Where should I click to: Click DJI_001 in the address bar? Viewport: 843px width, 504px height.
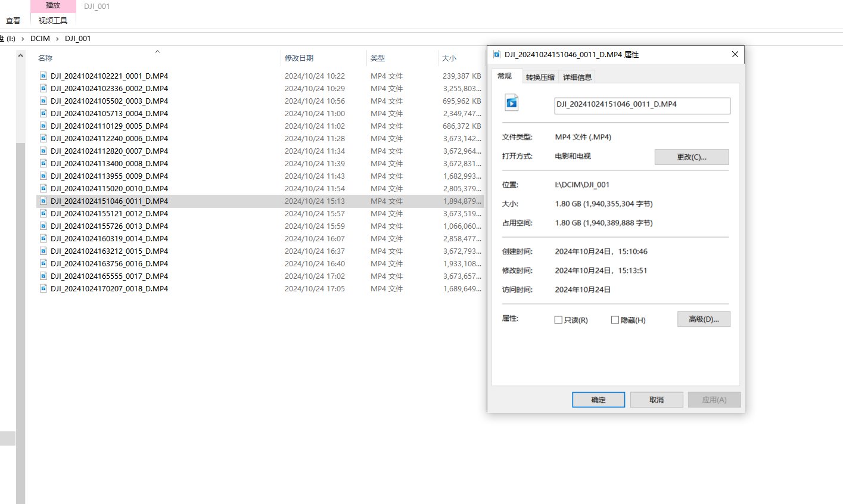78,39
